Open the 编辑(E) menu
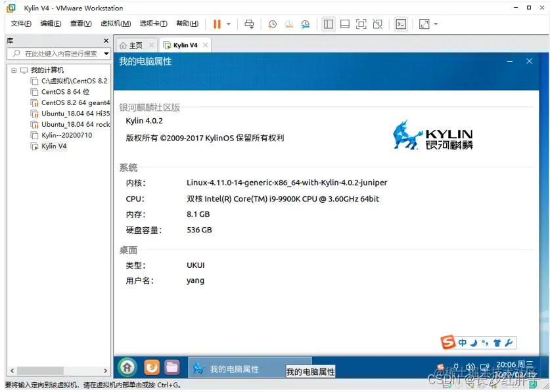Viewport: 550px width, 392px height. 51,24
